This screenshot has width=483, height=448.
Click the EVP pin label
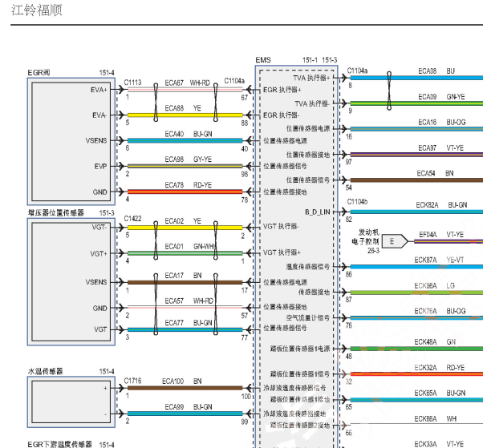coord(100,167)
